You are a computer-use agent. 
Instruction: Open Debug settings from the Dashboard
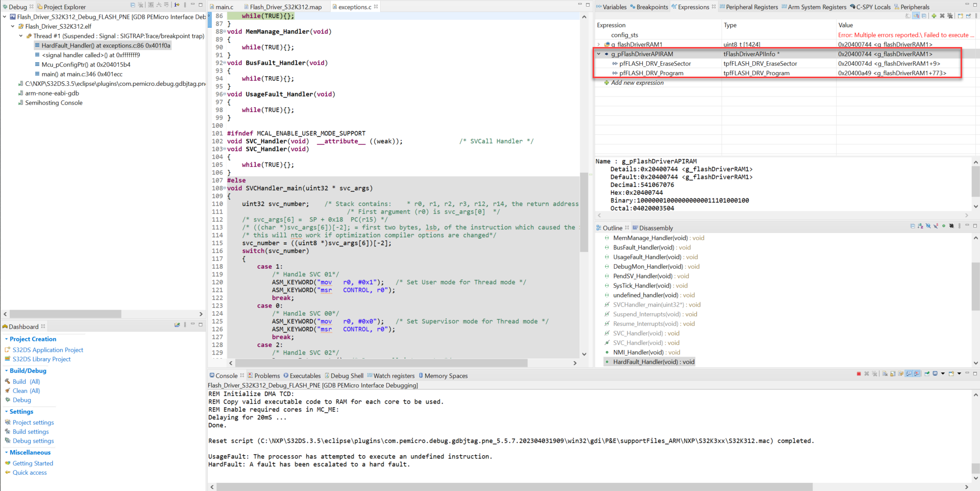coord(34,441)
